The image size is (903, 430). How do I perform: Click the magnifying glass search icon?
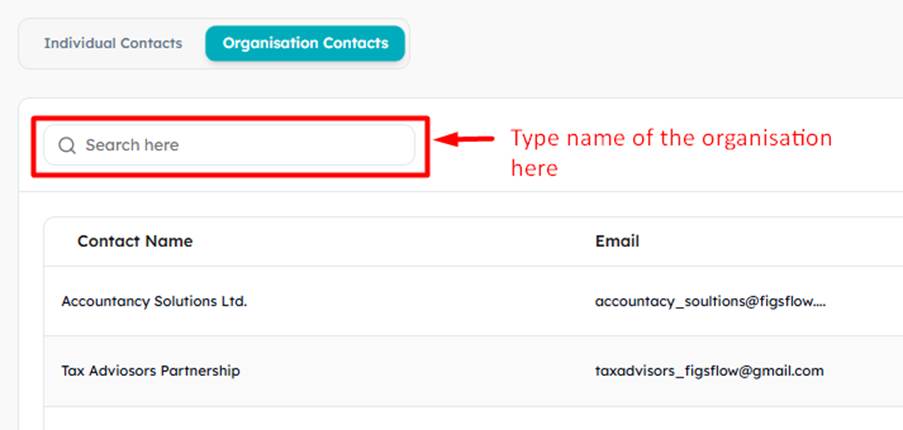click(x=67, y=146)
